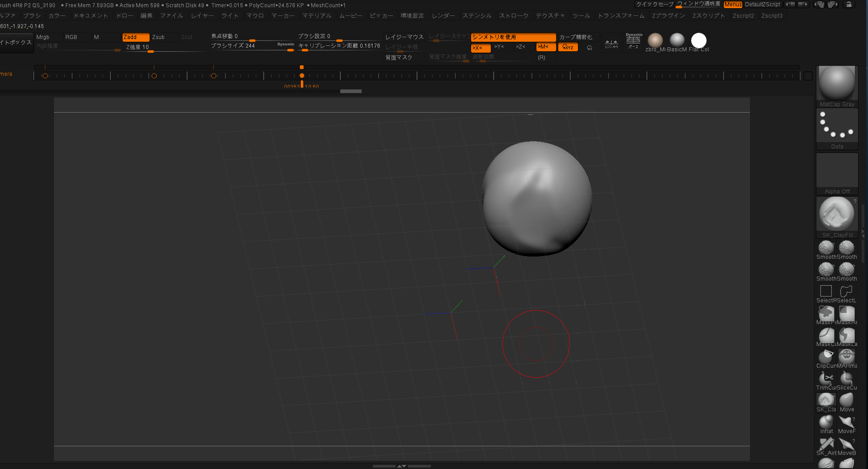
Task: Select the MaskLasso brush
Action: pyautogui.click(x=846, y=337)
